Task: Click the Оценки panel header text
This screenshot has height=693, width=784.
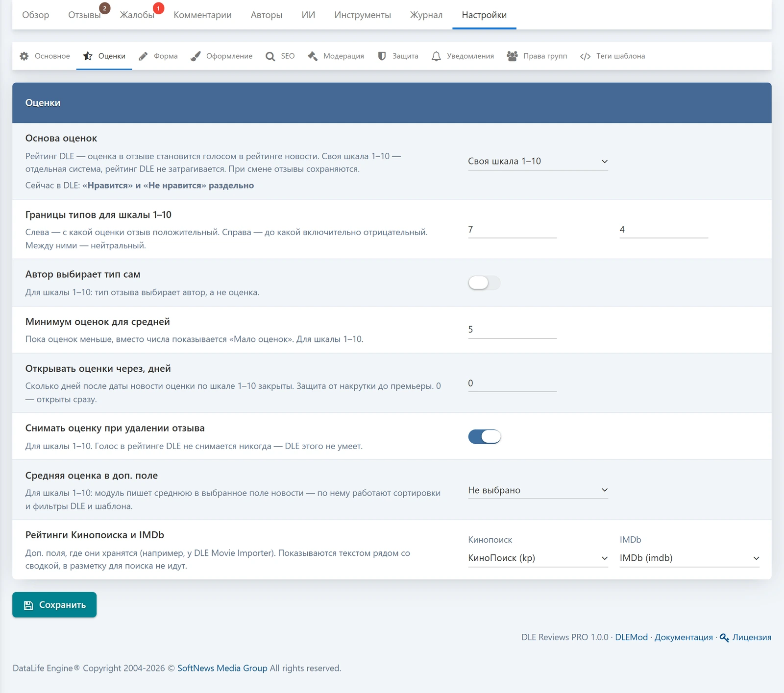Action: pos(43,103)
